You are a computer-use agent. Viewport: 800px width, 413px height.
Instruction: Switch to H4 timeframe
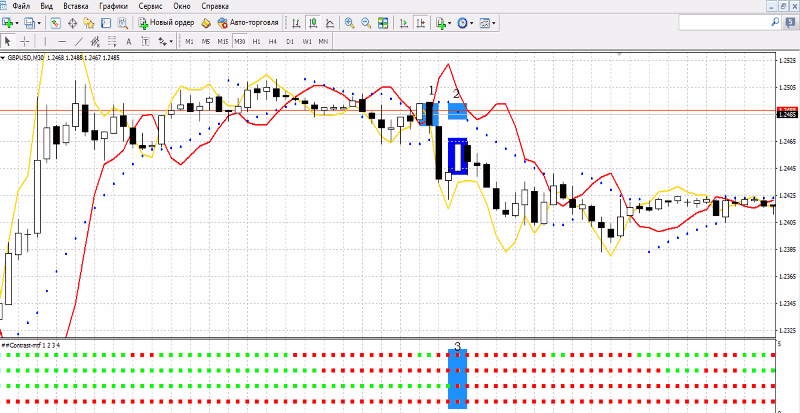273,41
